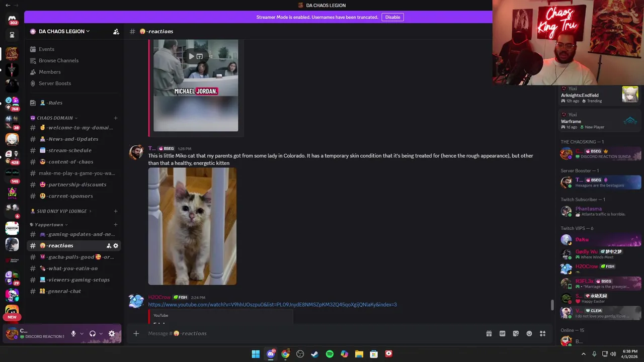
Task: Open the -partnership-discounts channel
Action: pyautogui.click(x=73, y=185)
